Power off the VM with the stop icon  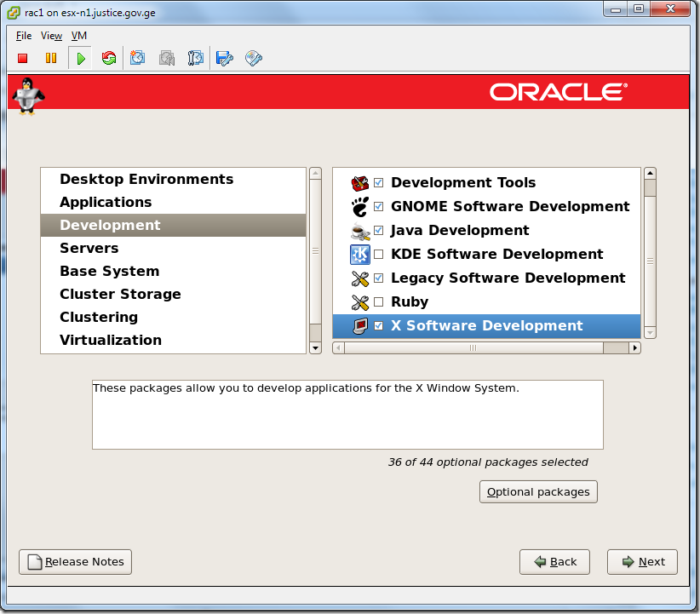click(22, 58)
